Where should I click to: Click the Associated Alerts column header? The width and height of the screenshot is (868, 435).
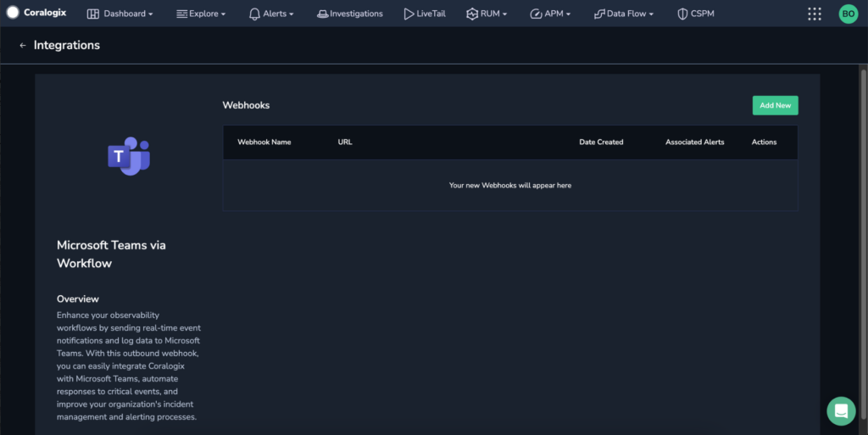[695, 142]
